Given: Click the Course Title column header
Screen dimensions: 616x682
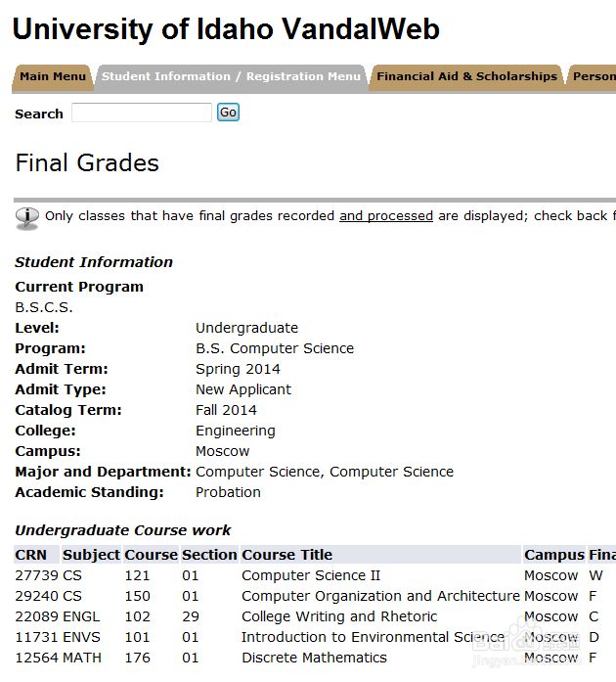Looking at the screenshot, I should (x=380, y=555).
